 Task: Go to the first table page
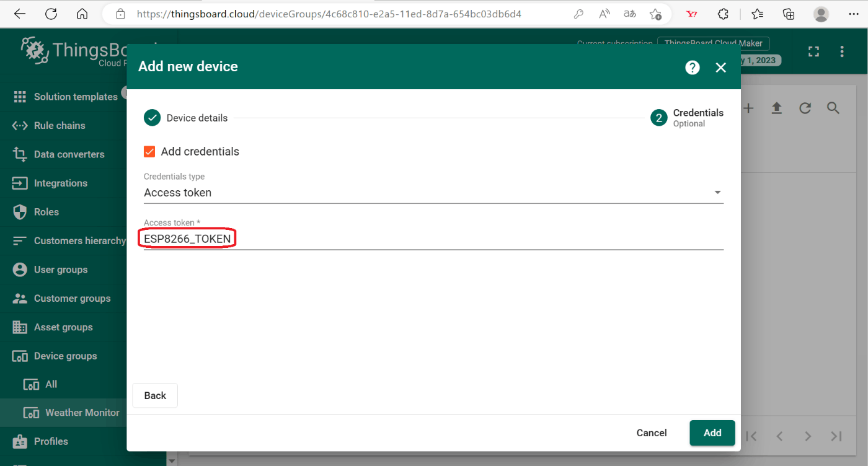[751, 436]
